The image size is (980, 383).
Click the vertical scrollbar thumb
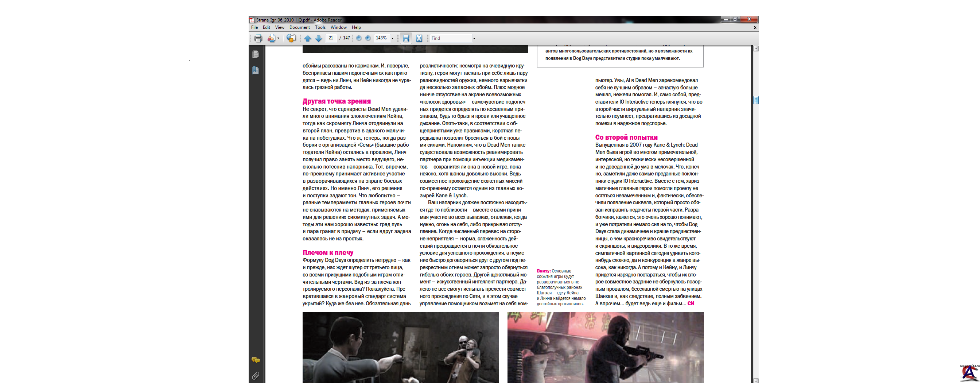[x=755, y=100]
